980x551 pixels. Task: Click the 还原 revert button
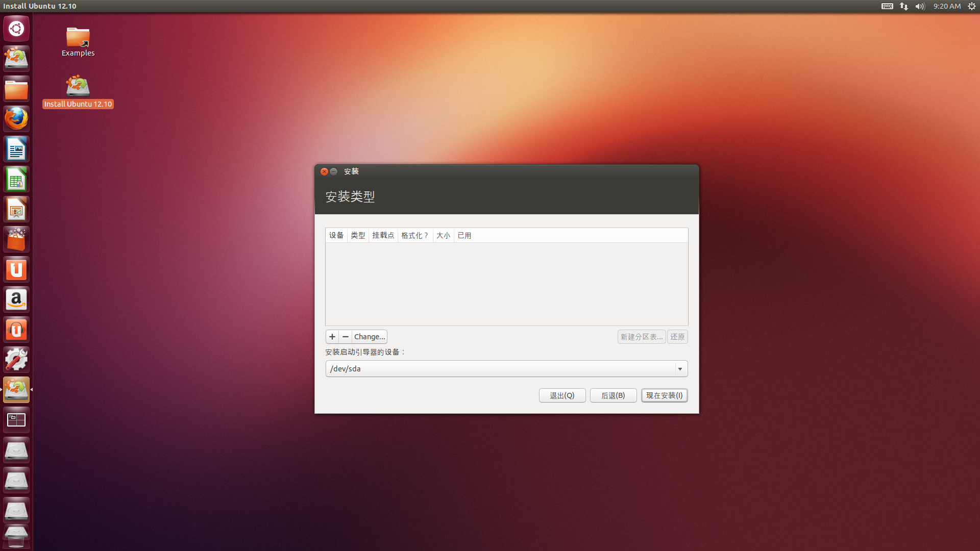(x=677, y=337)
